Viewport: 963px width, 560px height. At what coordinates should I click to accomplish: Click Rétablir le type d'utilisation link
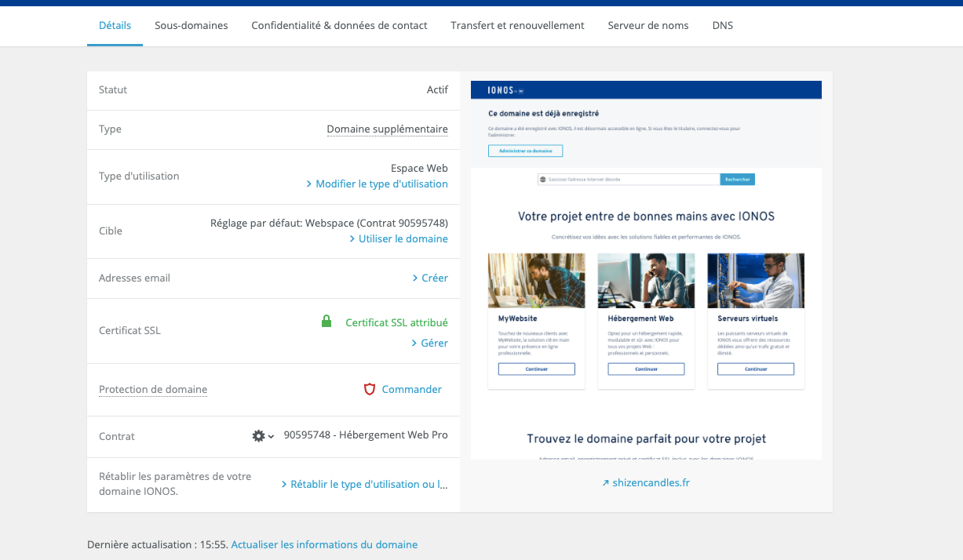pos(364,485)
